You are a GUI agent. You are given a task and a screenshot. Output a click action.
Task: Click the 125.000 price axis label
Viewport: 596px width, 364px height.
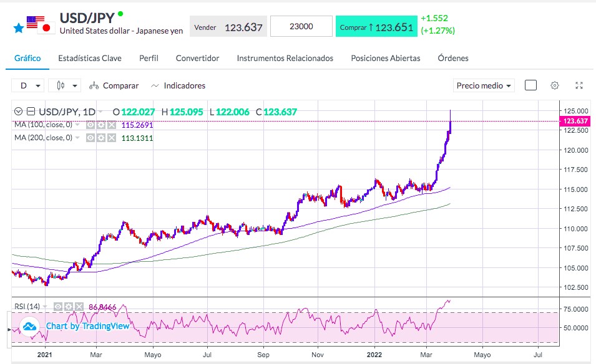pyautogui.click(x=576, y=111)
